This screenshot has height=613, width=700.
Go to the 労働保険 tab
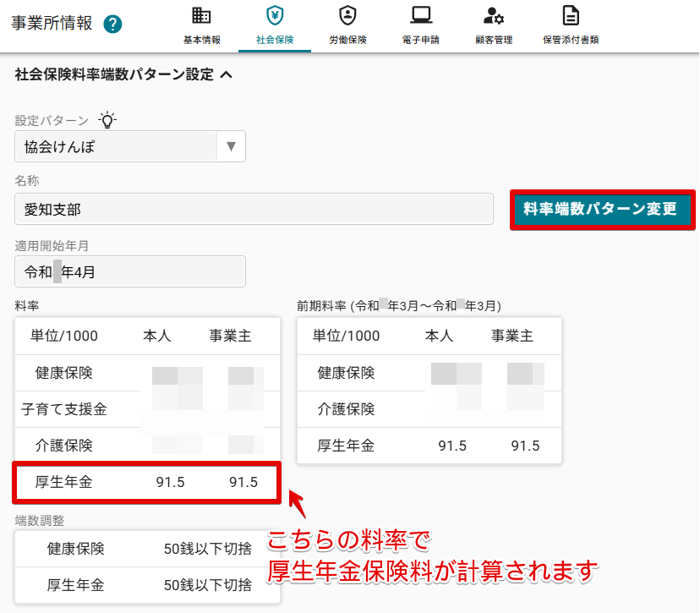pyautogui.click(x=347, y=26)
